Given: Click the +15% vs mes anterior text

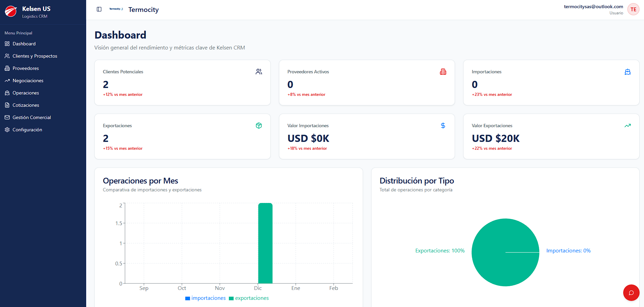Looking at the screenshot, I should 123,148.
